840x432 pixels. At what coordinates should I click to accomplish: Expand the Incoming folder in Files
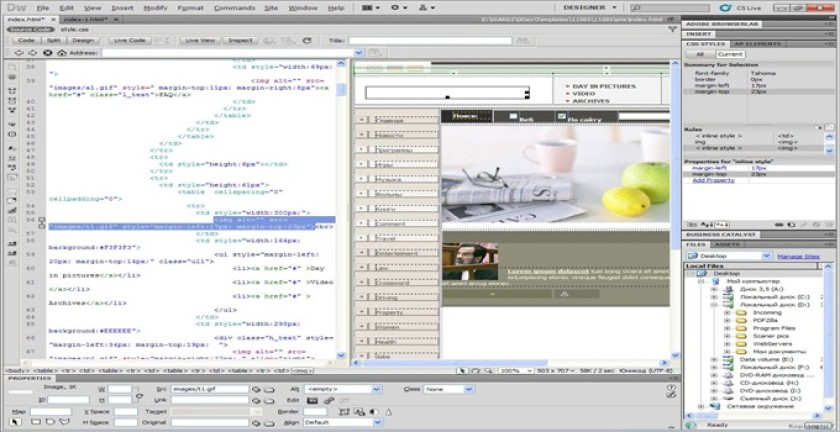coord(726,312)
